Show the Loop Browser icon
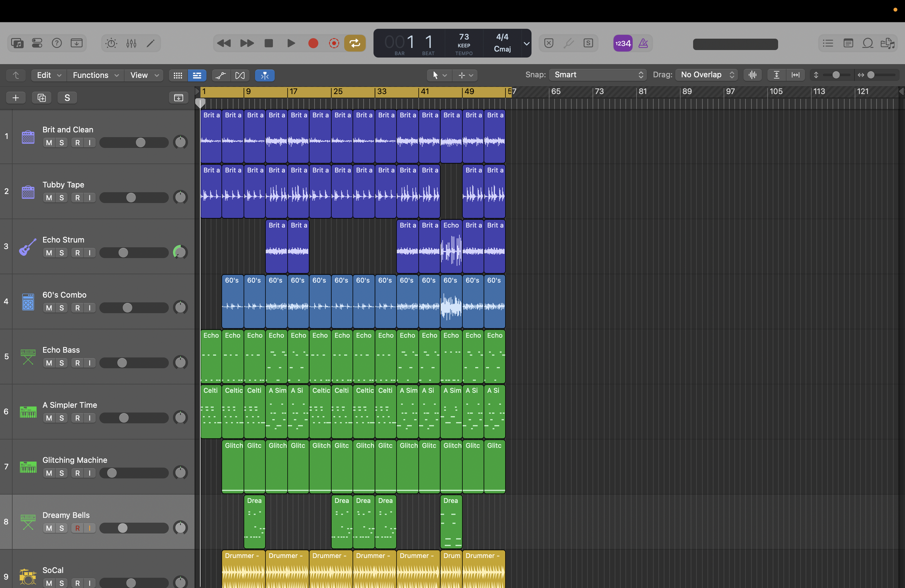The height and width of the screenshot is (588, 905). (867, 43)
